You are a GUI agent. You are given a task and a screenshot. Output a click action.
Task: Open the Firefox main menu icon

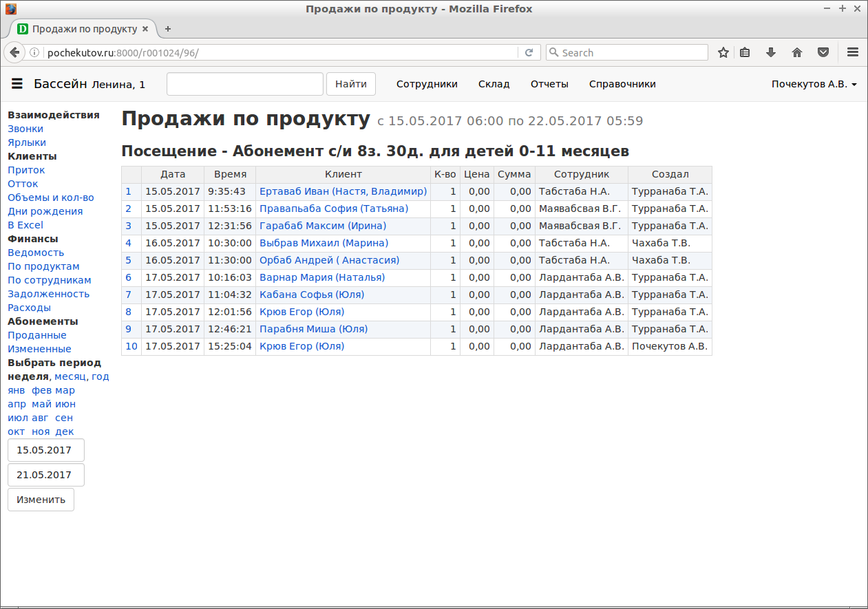(852, 52)
